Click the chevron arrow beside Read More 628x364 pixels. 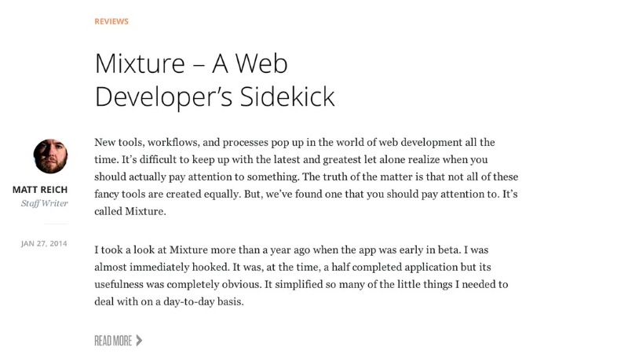(x=139, y=340)
